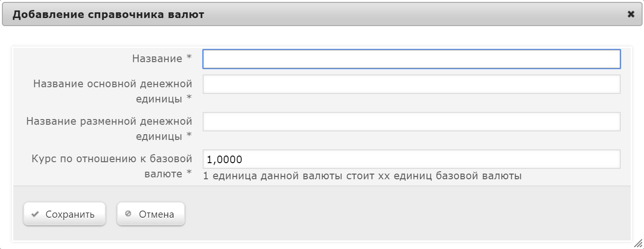Click the Название разменной денежной единицы label
Viewport: 644px width, 249px height.
[x=109, y=129]
